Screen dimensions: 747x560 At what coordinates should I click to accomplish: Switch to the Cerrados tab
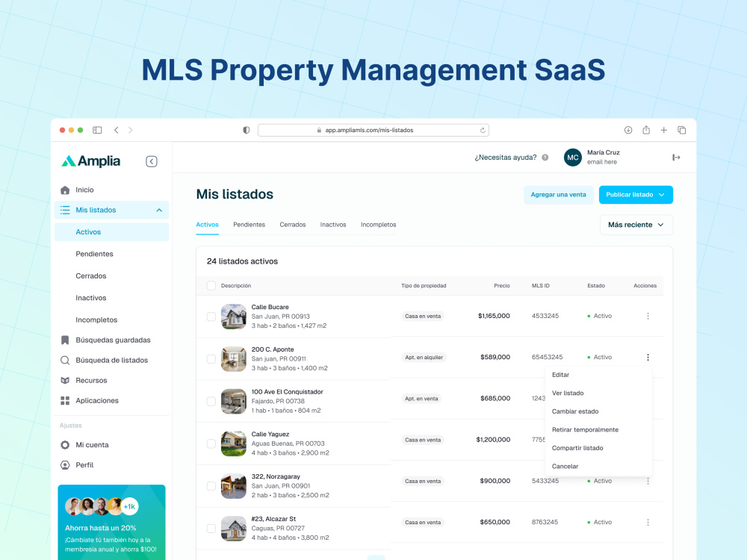pyautogui.click(x=293, y=225)
